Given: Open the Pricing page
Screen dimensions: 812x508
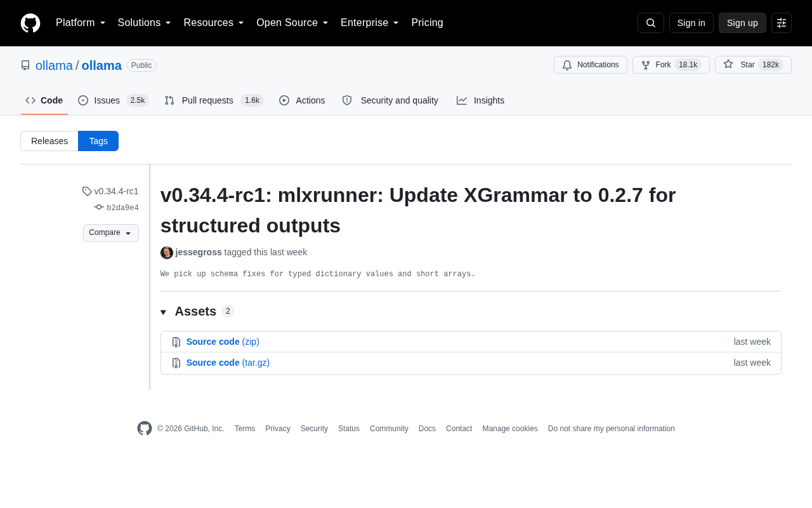Looking at the screenshot, I should click(x=427, y=23).
